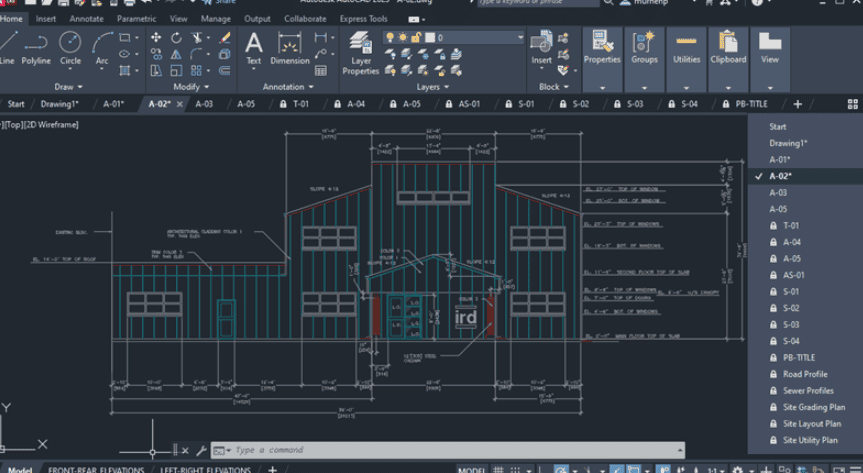The width and height of the screenshot is (863, 473).
Task: Select the Circle tool
Action: [x=70, y=46]
